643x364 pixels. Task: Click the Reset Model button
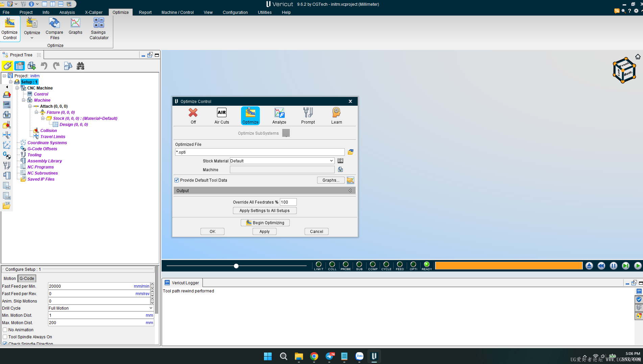click(589, 266)
